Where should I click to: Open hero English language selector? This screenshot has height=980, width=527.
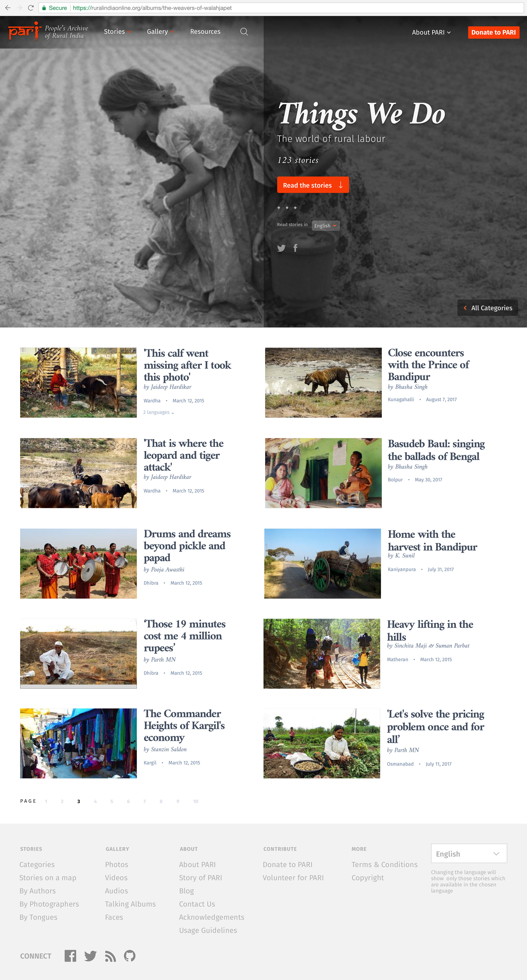[x=326, y=226]
